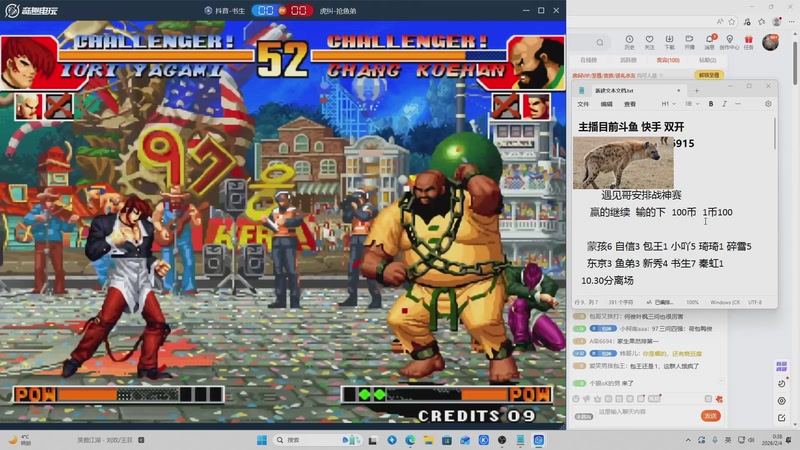Click the yellow 解锁至尊 button
This screenshot has width=800, height=450.
tap(709, 75)
